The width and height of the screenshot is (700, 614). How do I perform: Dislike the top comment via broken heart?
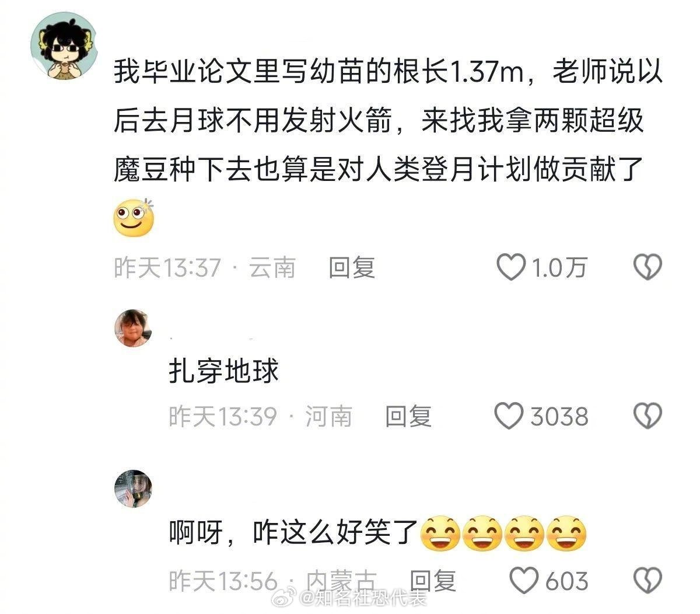[647, 267]
